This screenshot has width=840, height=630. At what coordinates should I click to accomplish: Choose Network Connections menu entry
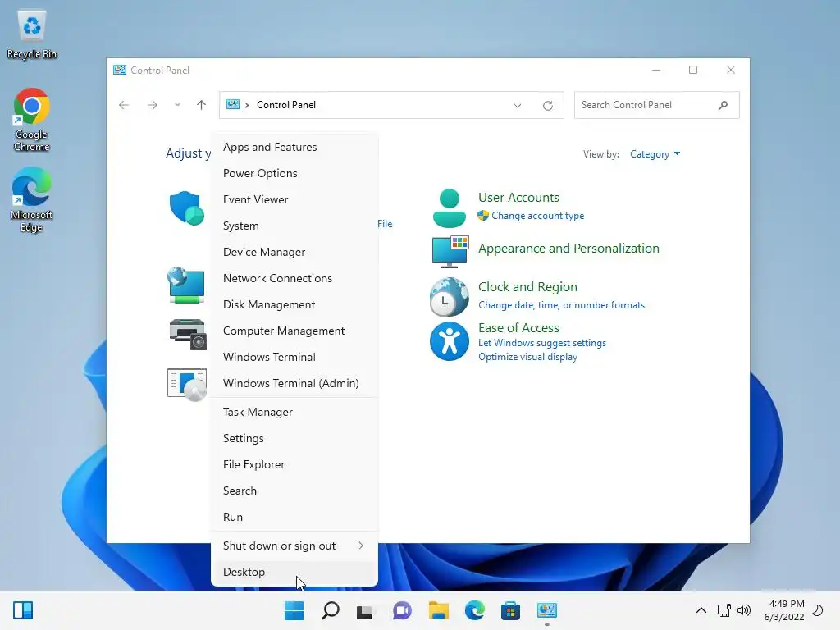tap(294, 279)
